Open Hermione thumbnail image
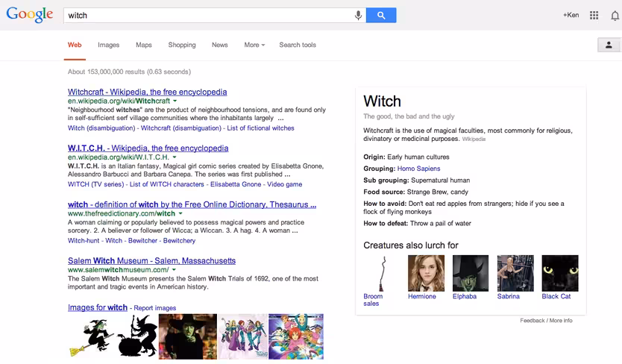This screenshot has width=622, height=364. tap(426, 274)
